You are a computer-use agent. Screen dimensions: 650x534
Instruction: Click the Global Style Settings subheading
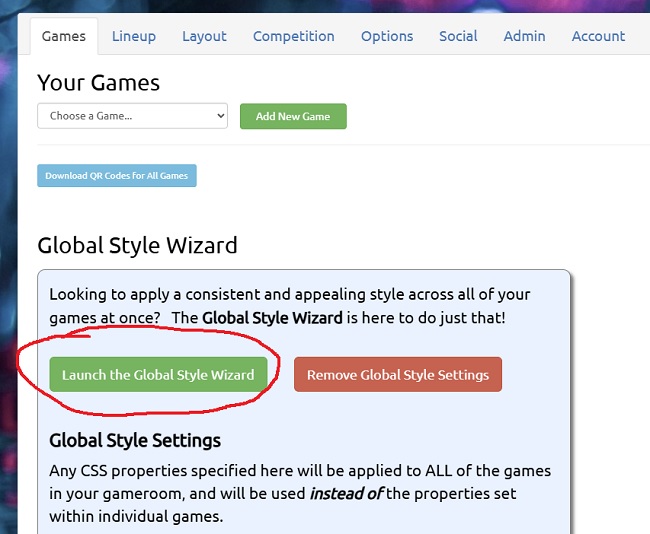click(135, 440)
